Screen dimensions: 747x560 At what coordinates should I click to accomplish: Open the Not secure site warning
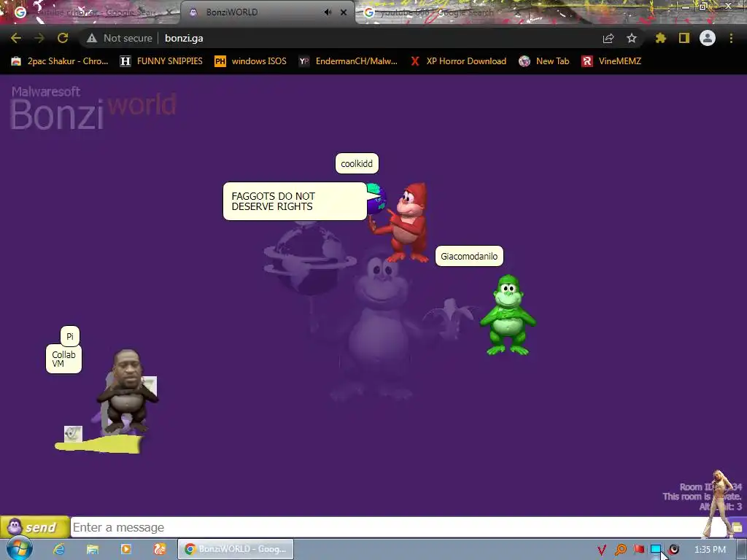(x=119, y=38)
